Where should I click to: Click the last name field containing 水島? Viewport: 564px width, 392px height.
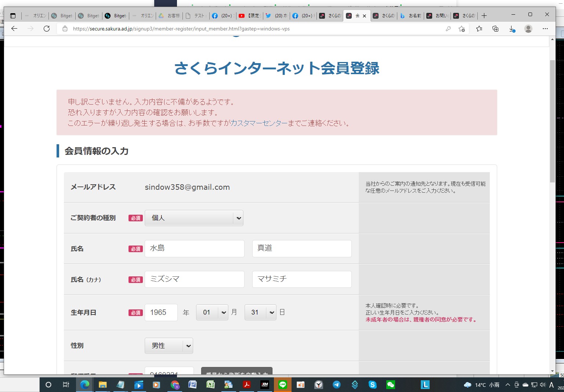pos(195,249)
